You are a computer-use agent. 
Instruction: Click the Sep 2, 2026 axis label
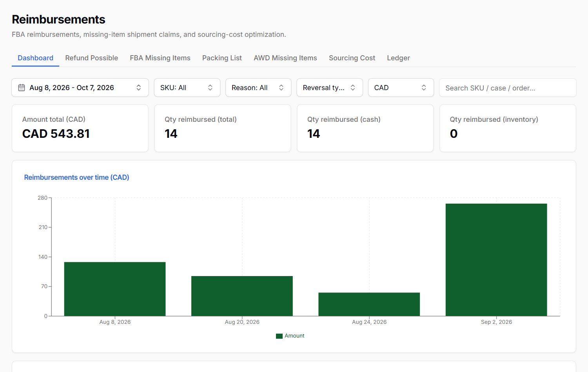pos(496,322)
